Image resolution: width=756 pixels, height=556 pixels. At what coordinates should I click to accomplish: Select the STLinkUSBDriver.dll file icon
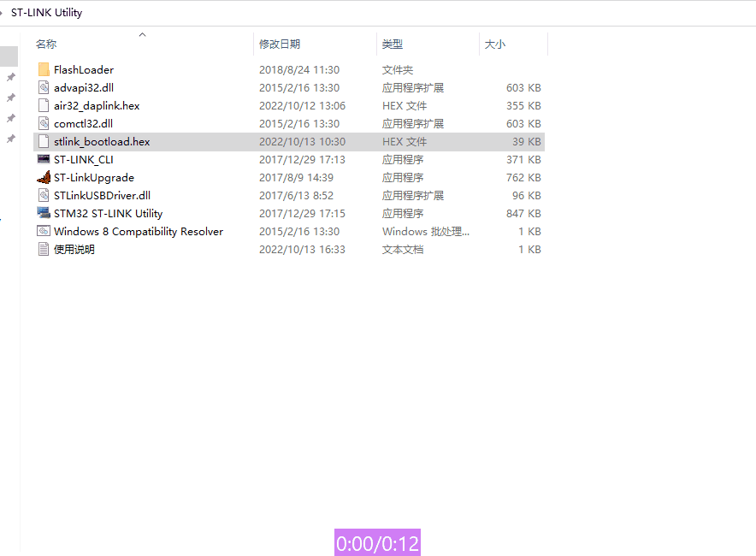click(x=44, y=195)
